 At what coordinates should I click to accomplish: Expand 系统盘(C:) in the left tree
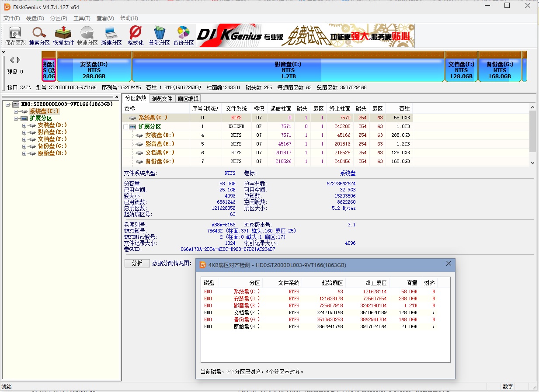coord(16,111)
